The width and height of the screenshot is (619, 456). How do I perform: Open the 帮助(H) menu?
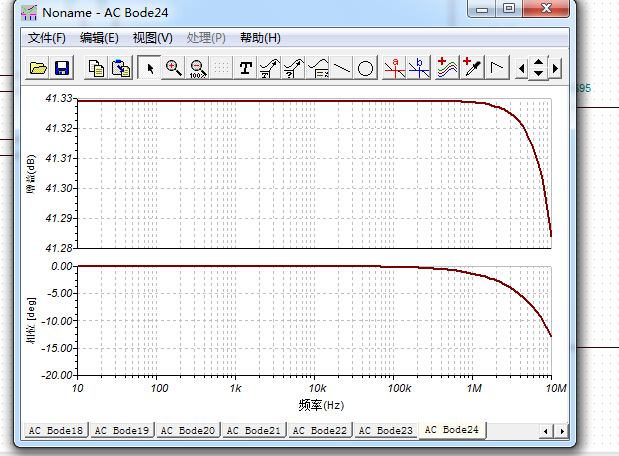point(260,38)
